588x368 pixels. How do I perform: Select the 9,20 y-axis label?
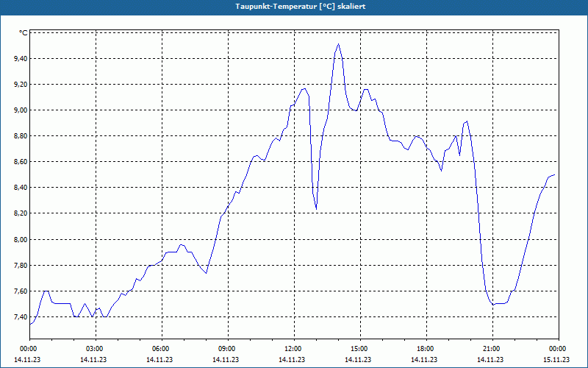(x=21, y=85)
